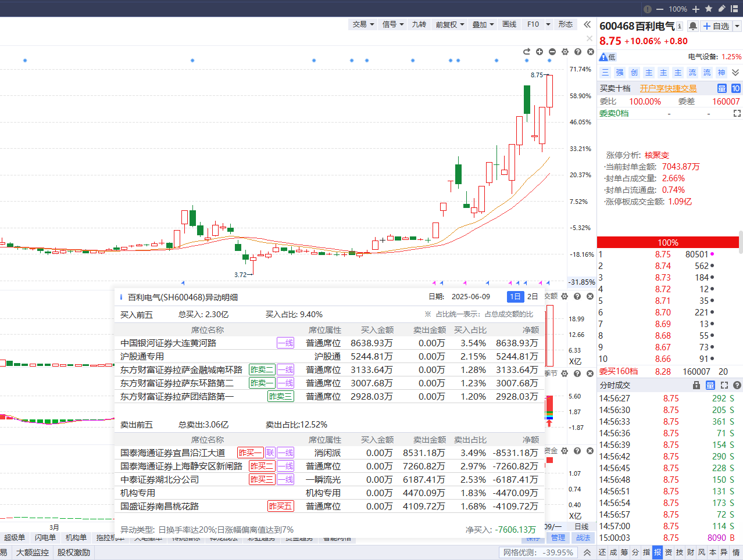The image size is (743, 560).
Task: Select the 报 item in bottom-right strip
Action: tap(658, 552)
